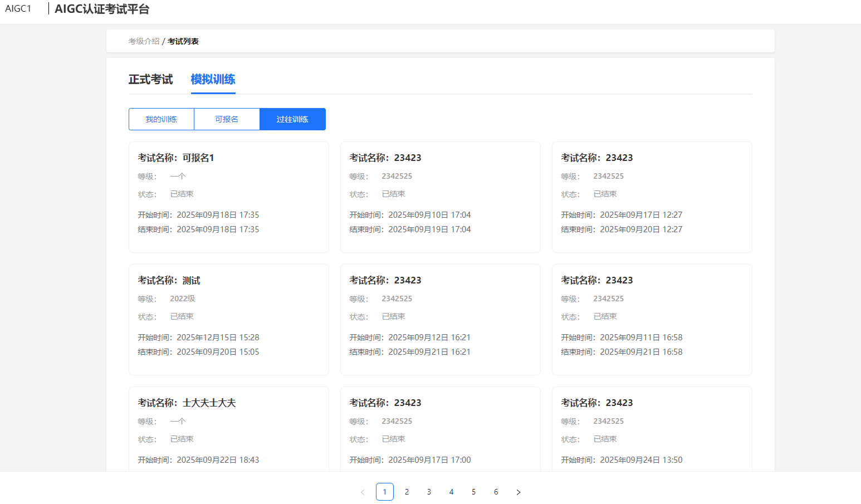Click start time 2025年12月15日 15:28
861x504 pixels.
click(x=218, y=337)
